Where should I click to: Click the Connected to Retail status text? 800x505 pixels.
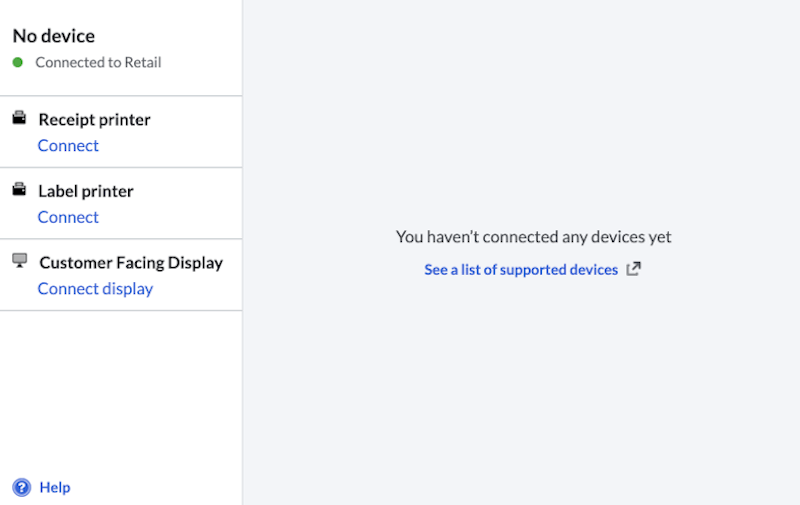98,62
